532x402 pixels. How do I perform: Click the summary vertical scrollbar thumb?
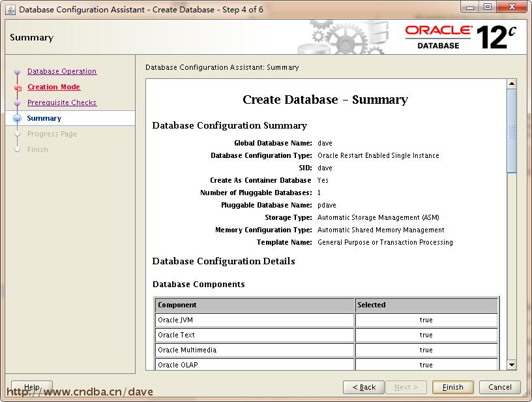[x=512, y=131]
